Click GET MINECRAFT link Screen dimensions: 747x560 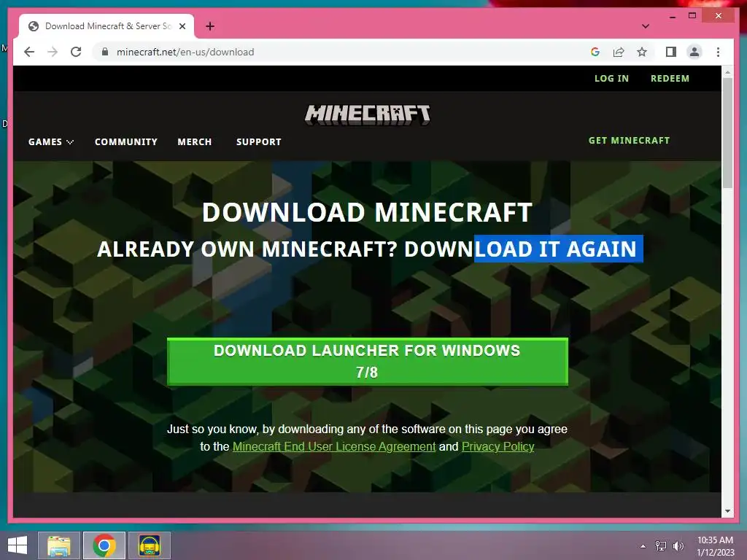click(629, 141)
